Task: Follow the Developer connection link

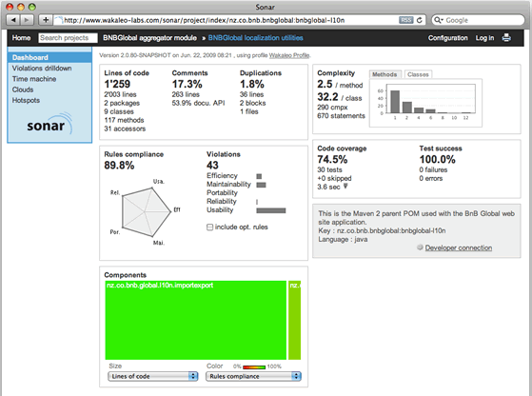Action: (459, 247)
